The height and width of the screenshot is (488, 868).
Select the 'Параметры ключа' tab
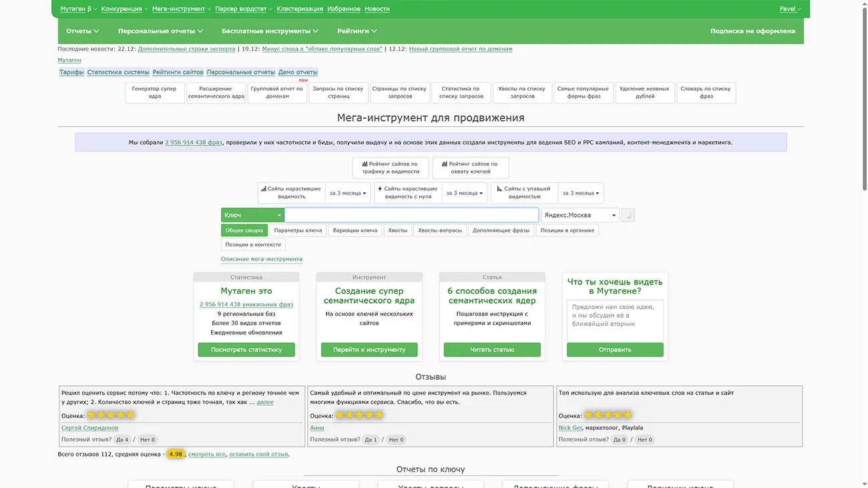pyautogui.click(x=298, y=230)
